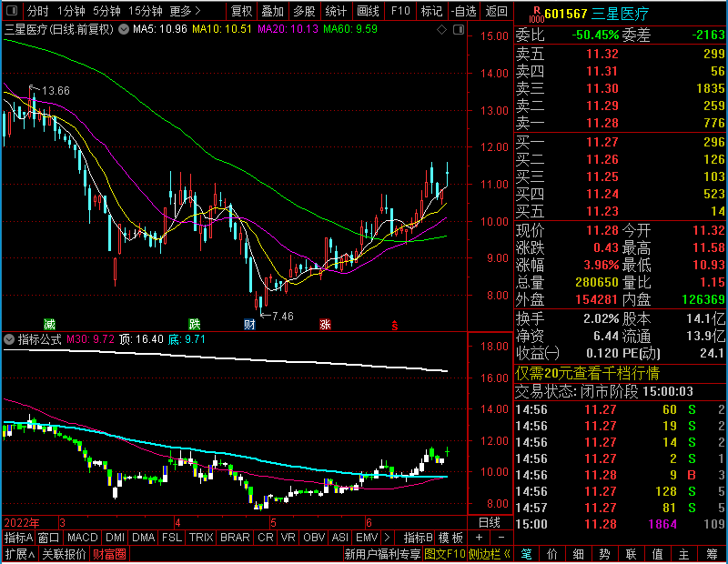Open the 统计 statistics tool
This screenshot has height=564, width=728.
pos(336,11)
